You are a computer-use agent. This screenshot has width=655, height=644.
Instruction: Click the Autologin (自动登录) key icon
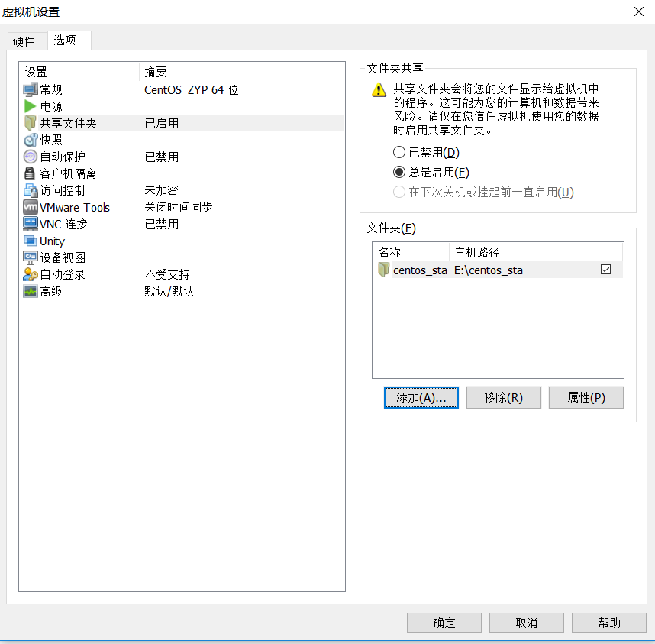(x=31, y=274)
